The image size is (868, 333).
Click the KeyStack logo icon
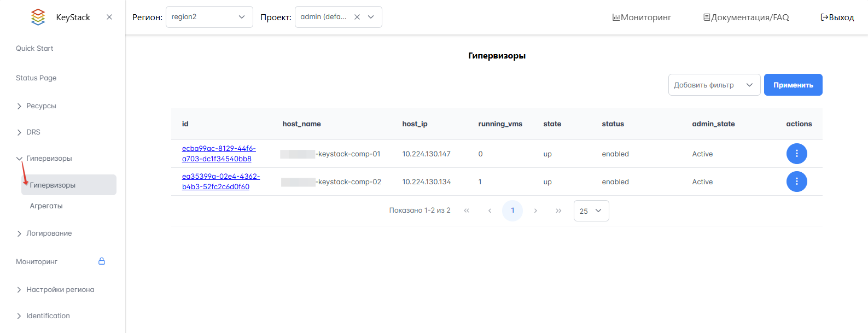point(38,17)
